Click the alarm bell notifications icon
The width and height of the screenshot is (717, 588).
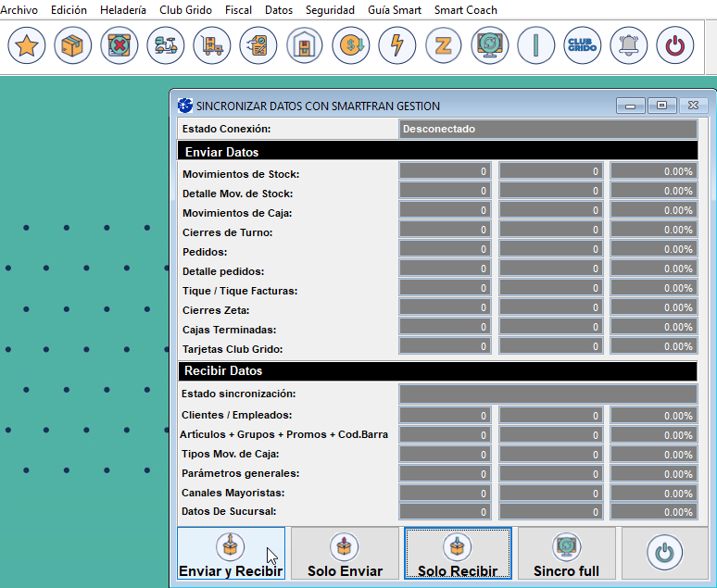629,45
